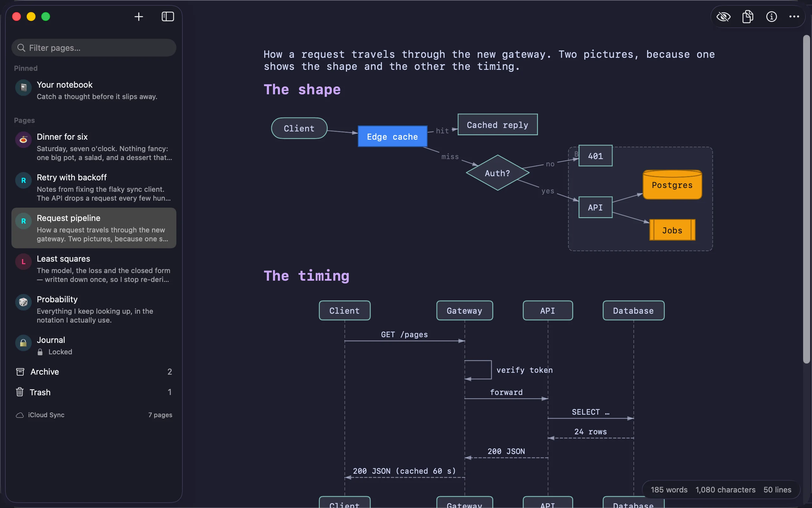Click the Postgres database node

click(x=672, y=184)
